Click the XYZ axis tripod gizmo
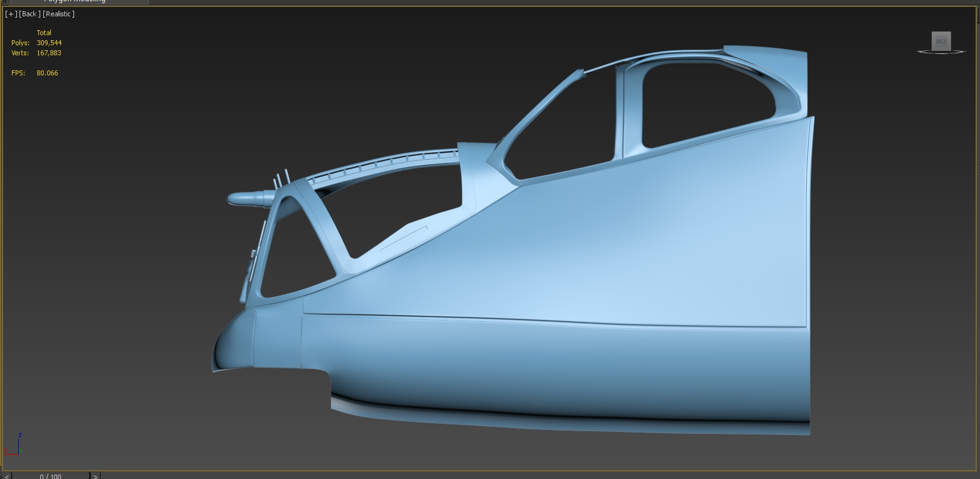The image size is (980, 479). click(x=13, y=444)
